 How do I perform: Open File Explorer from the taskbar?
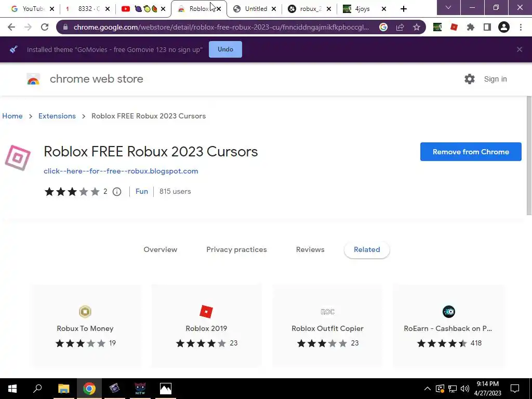63,389
